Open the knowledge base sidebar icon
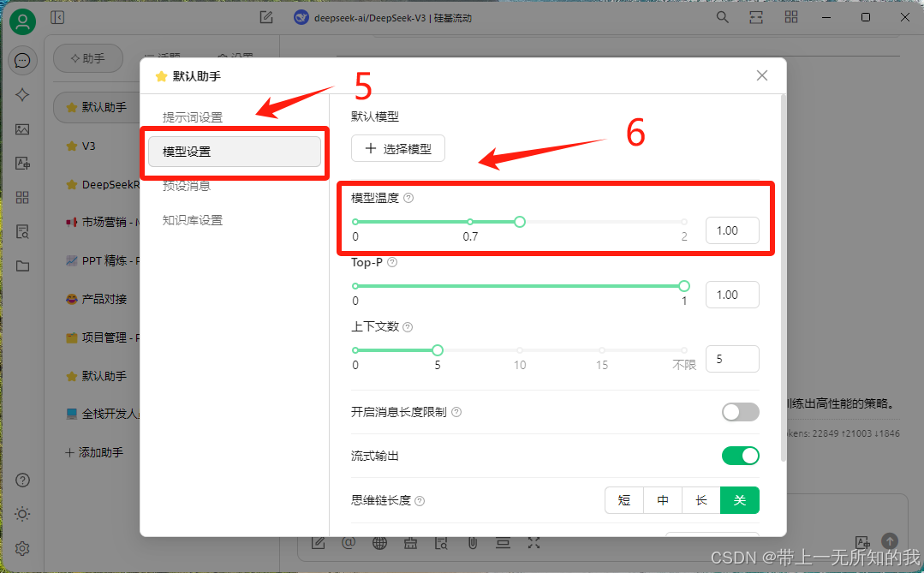Viewport: 924px width, 573px height. [x=22, y=231]
